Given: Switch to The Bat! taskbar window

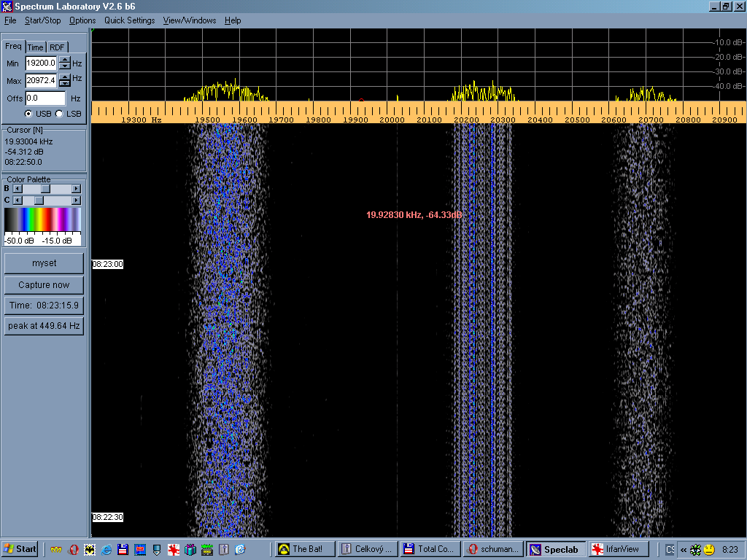Looking at the screenshot, I should coord(305,549).
